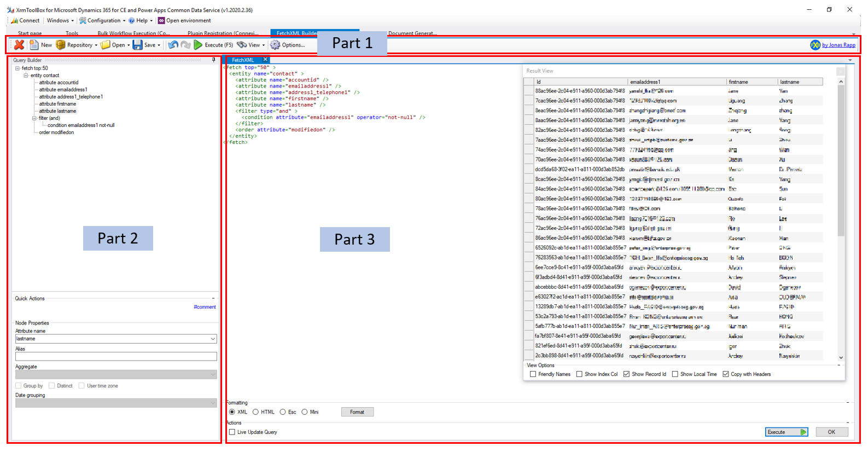Image resolution: width=868 pixels, height=452 pixels.
Task: Click the Execute button at bottom right
Action: (787, 432)
